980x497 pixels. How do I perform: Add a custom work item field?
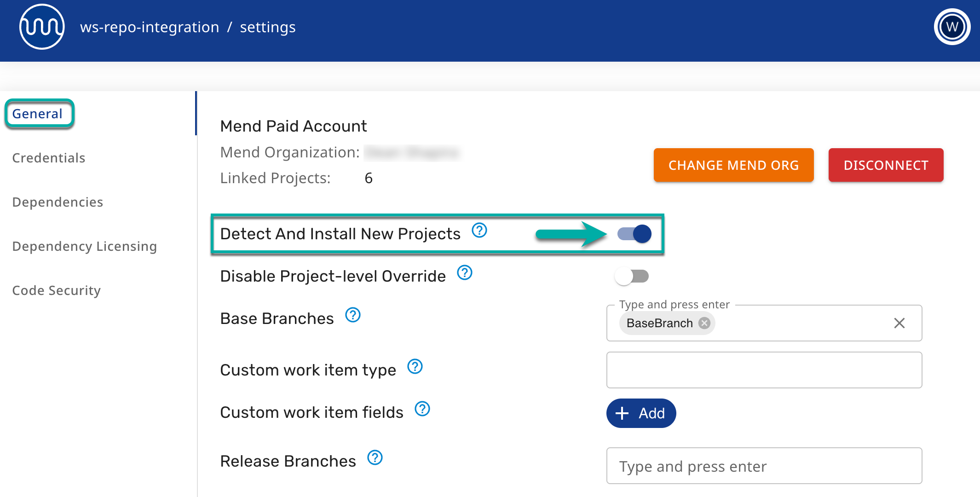(x=641, y=413)
